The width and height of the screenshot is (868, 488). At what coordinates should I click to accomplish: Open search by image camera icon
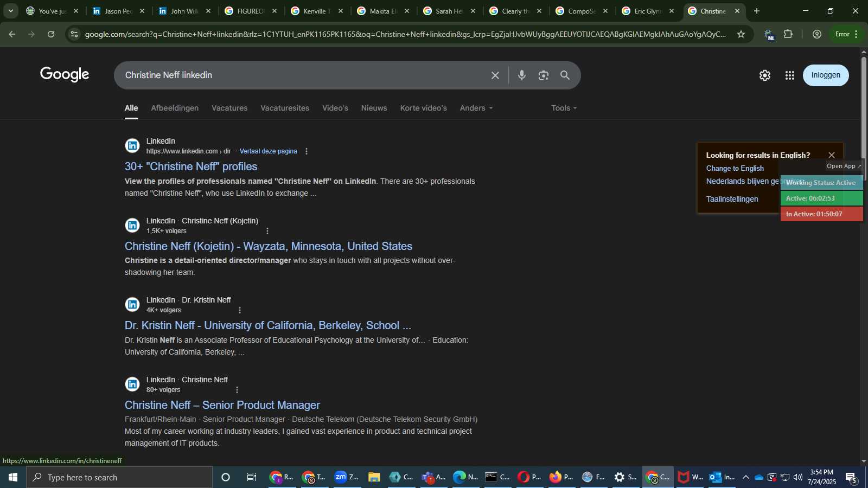coord(543,75)
